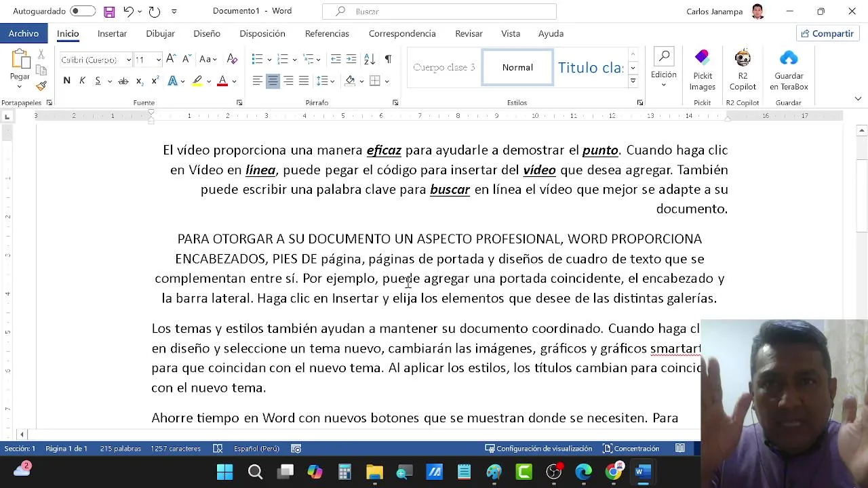
Task: Open the Archivo tab
Action: coord(24,33)
